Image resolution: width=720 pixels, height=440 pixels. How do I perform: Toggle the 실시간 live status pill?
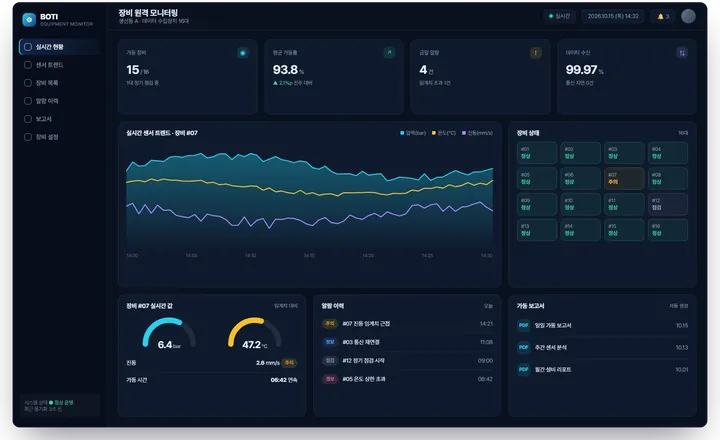coord(559,17)
